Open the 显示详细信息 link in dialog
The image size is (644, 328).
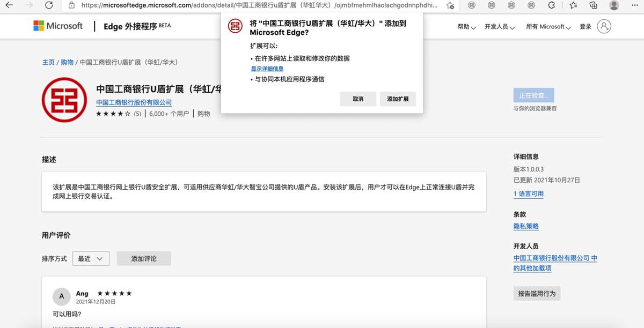267,69
